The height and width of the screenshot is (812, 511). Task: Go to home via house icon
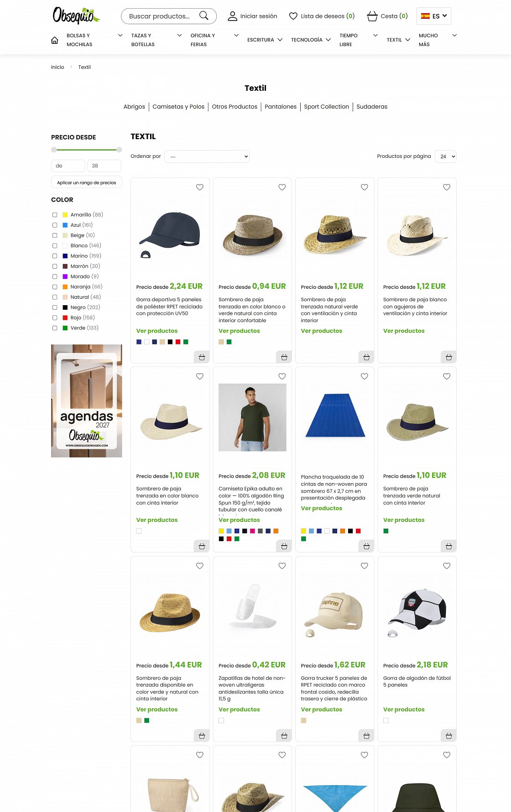tap(55, 40)
